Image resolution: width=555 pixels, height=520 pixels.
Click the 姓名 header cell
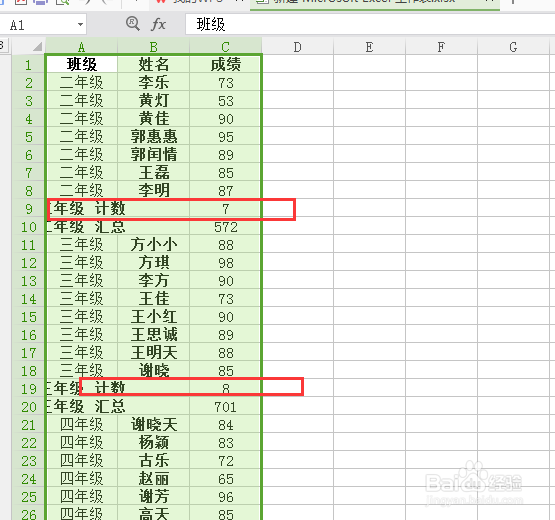tap(153, 64)
